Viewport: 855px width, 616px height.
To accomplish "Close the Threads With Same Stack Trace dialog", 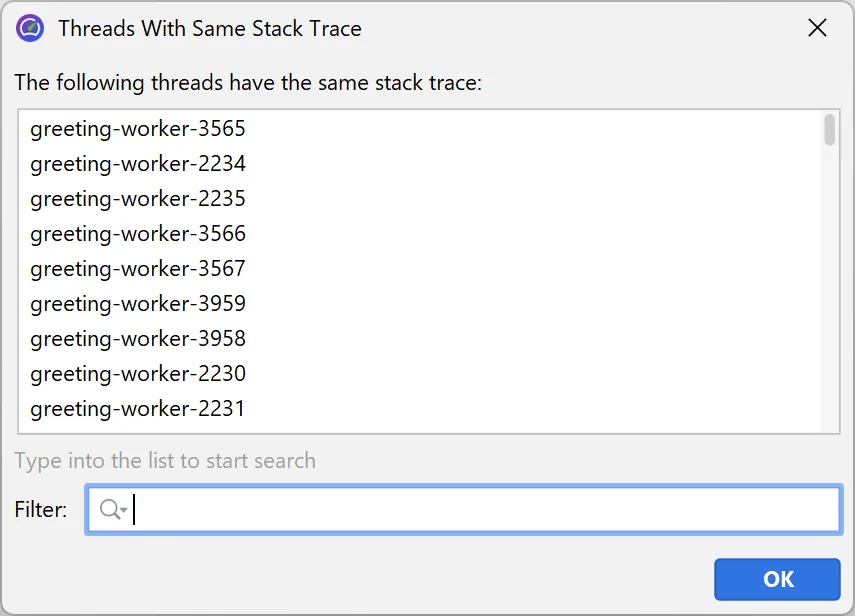I will 817,28.
